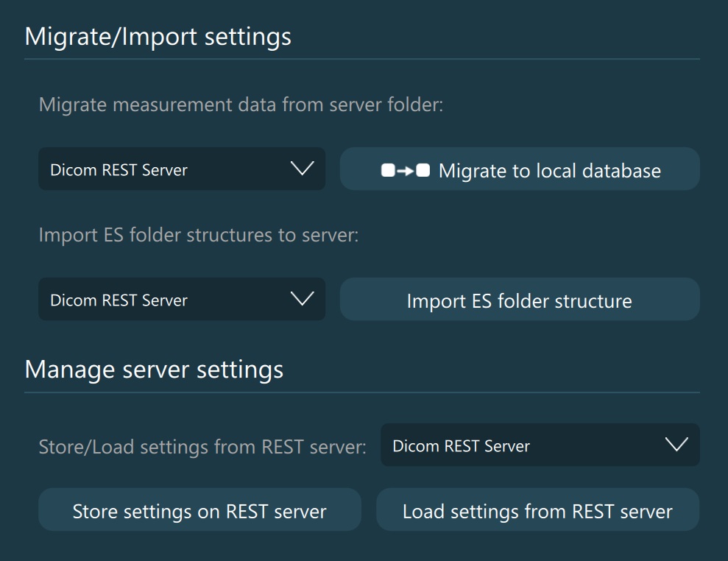The height and width of the screenshot is (561, 728).
Task: Click Dicom REST Server text in import dropdown
Action: 119,300
